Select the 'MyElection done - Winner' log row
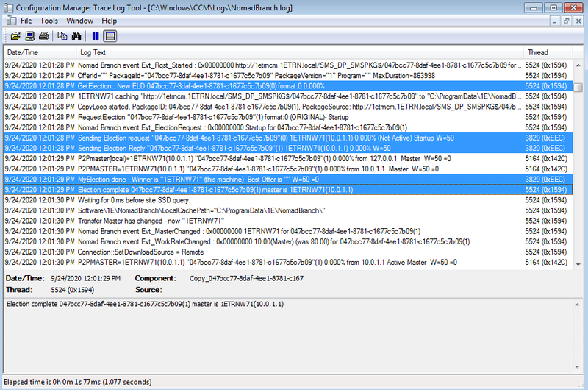Screen dimensions: 588x390 click(x=220, y=179)
